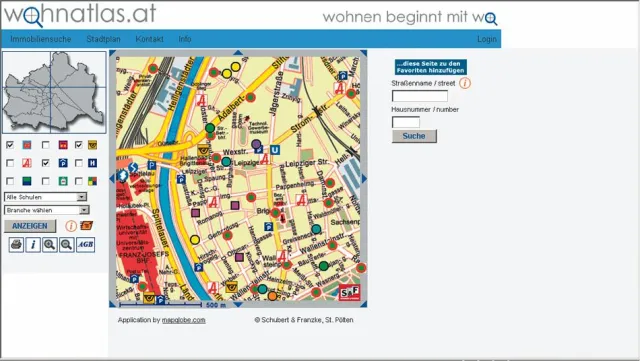Image resolution: width=640 pixels, height=361 pixels.
Task: Open the Immobiliensuche menu
Action: 41,39
